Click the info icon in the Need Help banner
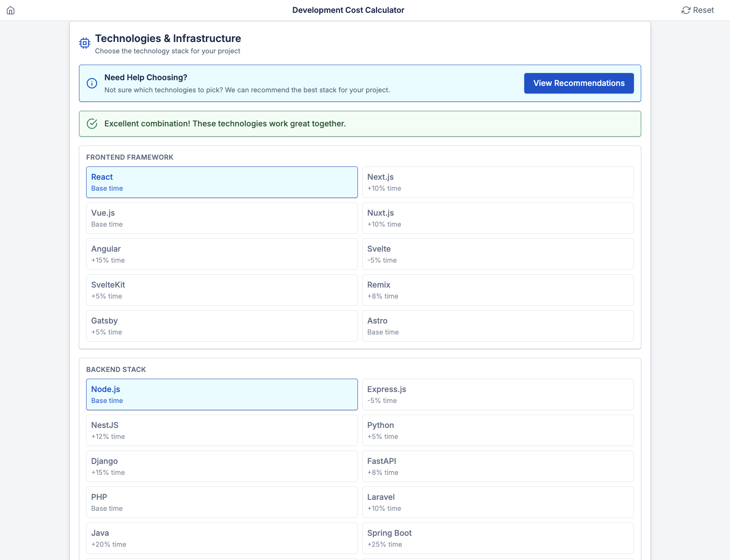 point(92,83)
